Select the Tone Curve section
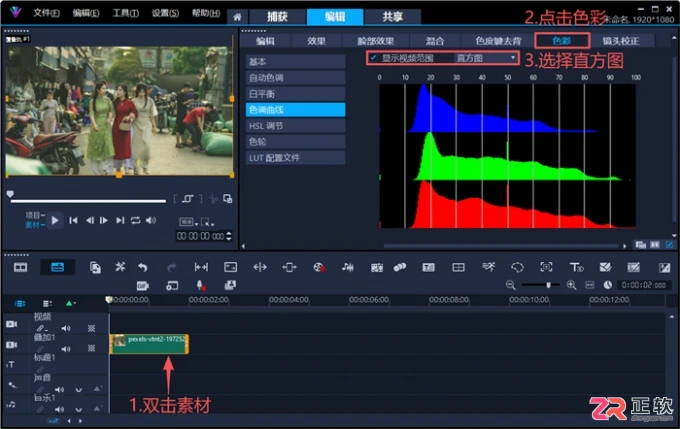The image size is (680, 429). click(295, 110)
